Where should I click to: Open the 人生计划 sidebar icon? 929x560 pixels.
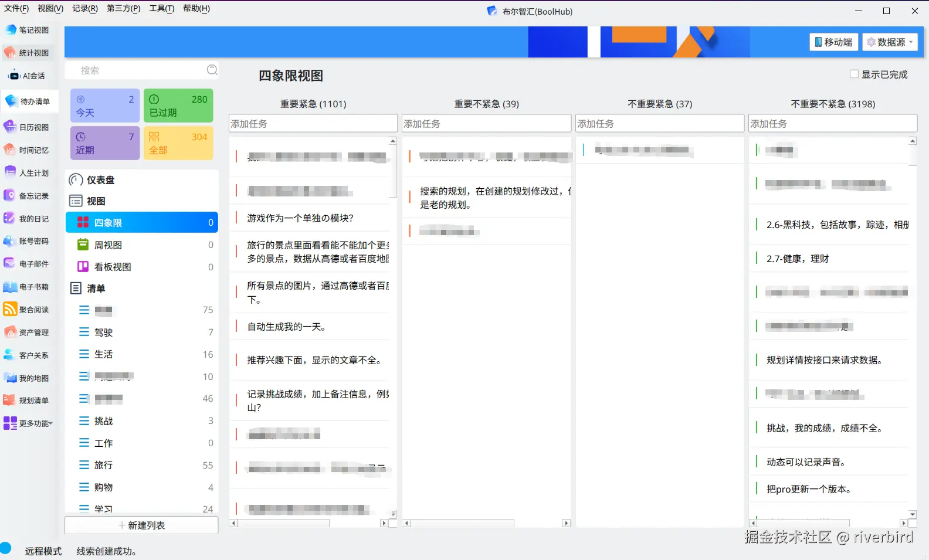(11, 173)
